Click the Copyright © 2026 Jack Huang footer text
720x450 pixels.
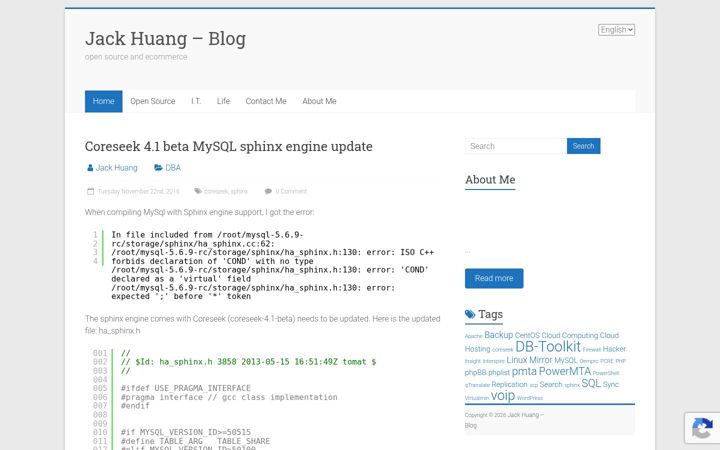point(504,420)
